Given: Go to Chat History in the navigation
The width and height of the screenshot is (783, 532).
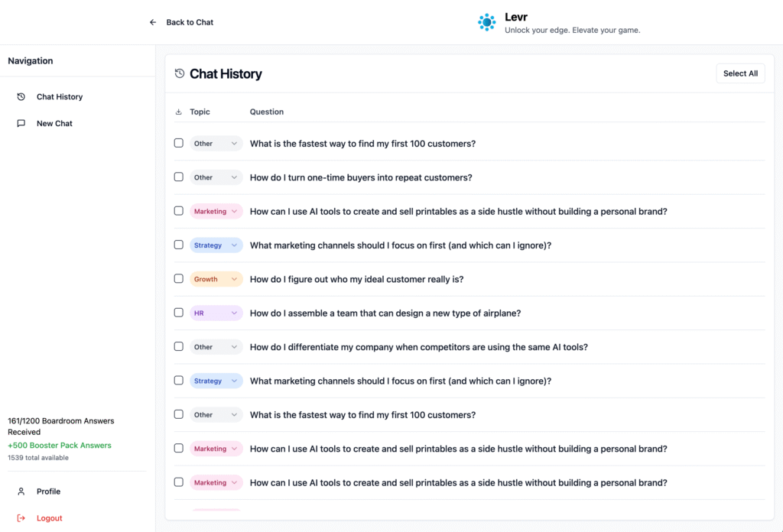Looking at the screenshot, I should [60, 97].
